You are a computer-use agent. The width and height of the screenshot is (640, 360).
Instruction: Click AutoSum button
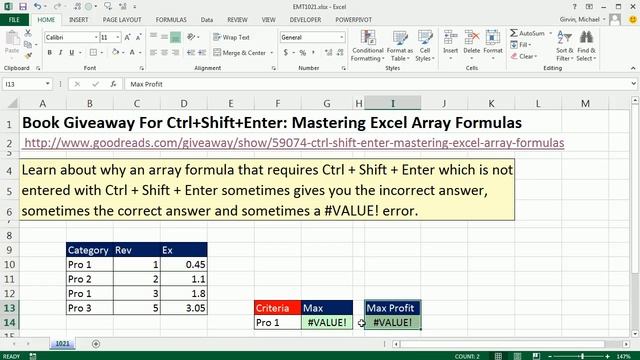click(528, 33)
